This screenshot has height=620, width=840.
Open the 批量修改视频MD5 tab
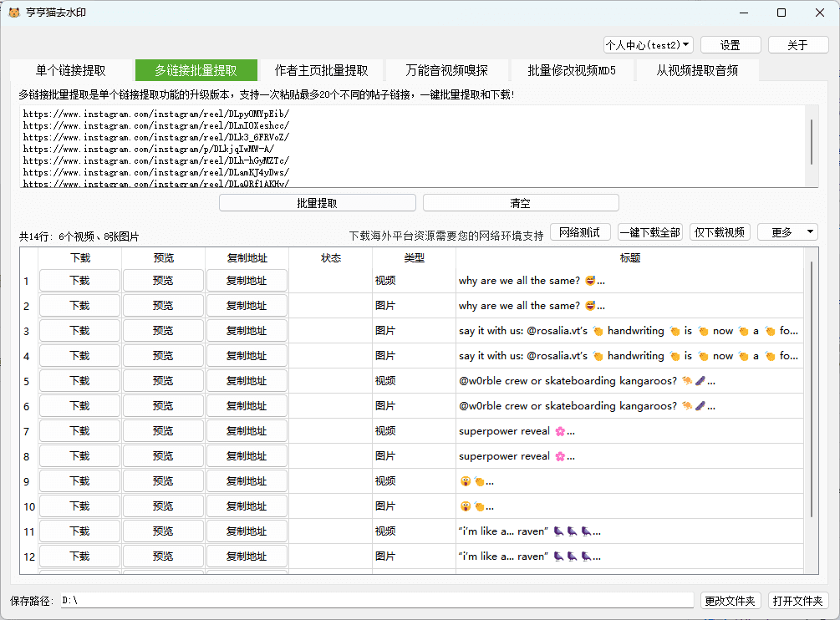(x=572, y=70)
